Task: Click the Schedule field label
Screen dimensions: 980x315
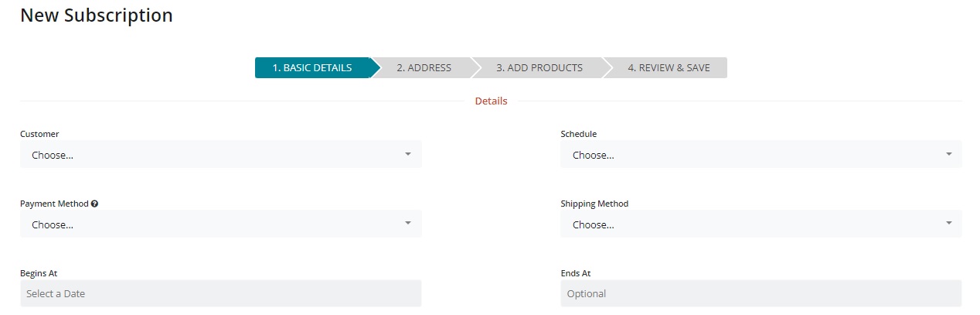Action: [578, 134]
